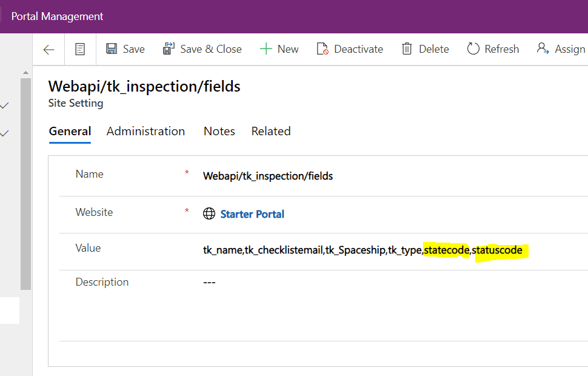The width and height of the screenshot is (588, 376).
Task: Click the Delete trash can icon
Action: click(x=407, y=49)
